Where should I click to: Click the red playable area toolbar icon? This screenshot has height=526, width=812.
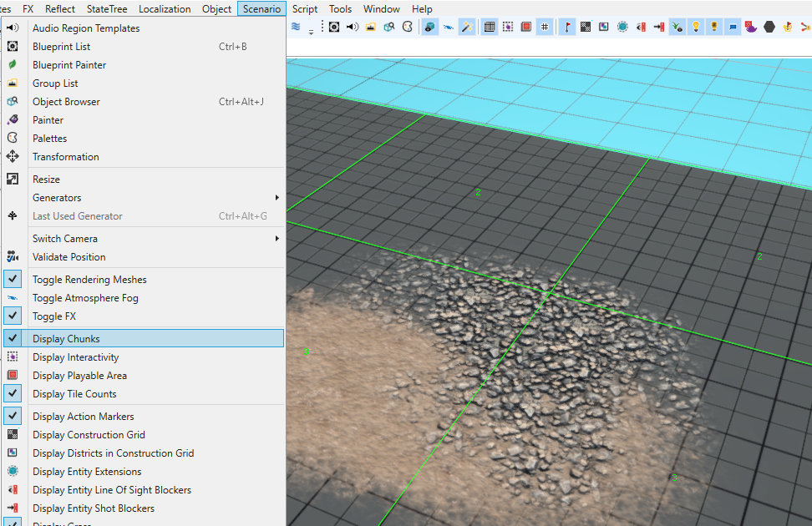pos(526,27)
